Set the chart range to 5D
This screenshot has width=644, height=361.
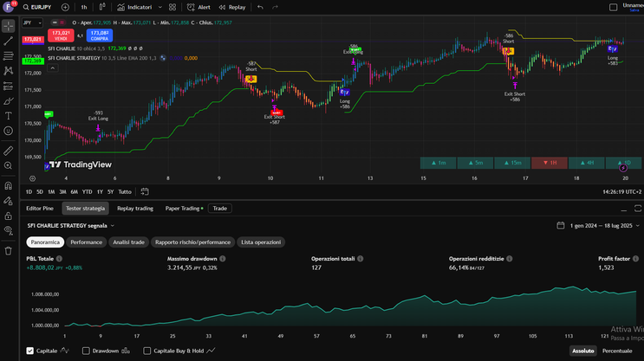point(39,192)
